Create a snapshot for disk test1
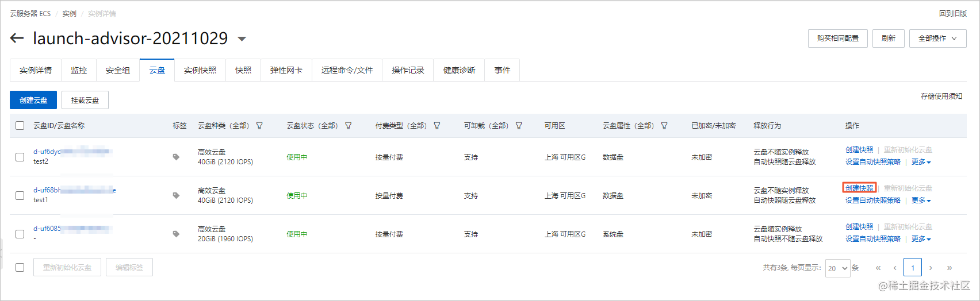This screenshot has height=301, width=980. [x=859, y=188]
